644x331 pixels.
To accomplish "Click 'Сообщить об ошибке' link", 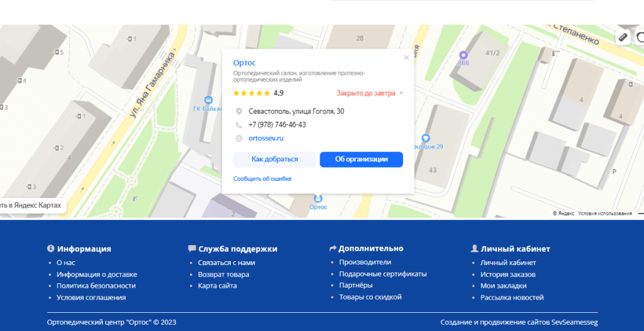I will point(262,179).
